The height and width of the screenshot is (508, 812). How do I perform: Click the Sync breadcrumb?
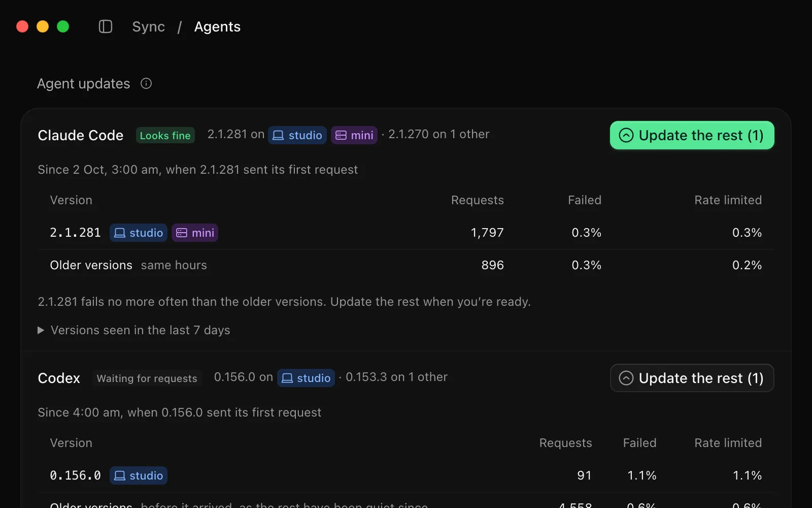pos(148,26)
